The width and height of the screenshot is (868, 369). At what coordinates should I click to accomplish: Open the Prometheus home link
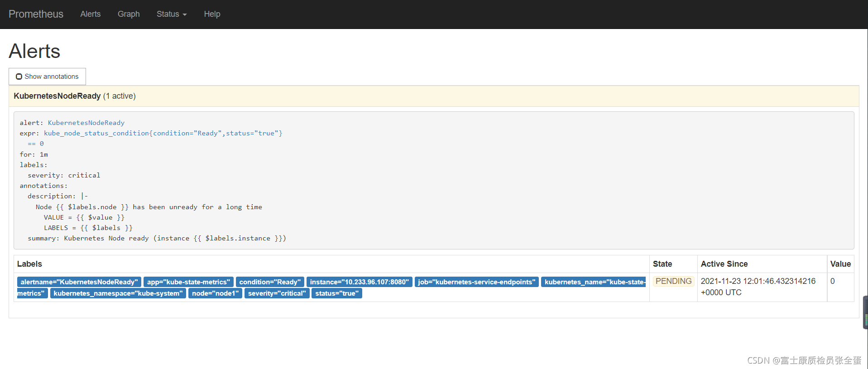pos(36,14)
